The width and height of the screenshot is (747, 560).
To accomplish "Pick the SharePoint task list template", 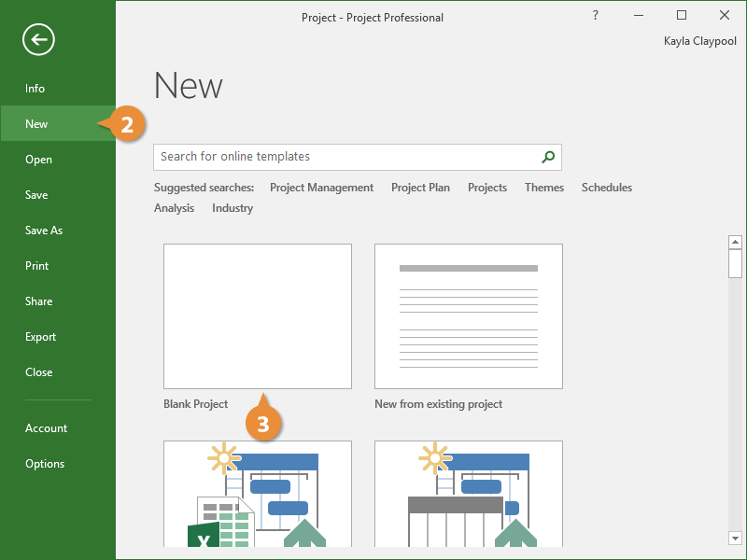I will pos(469,494).
